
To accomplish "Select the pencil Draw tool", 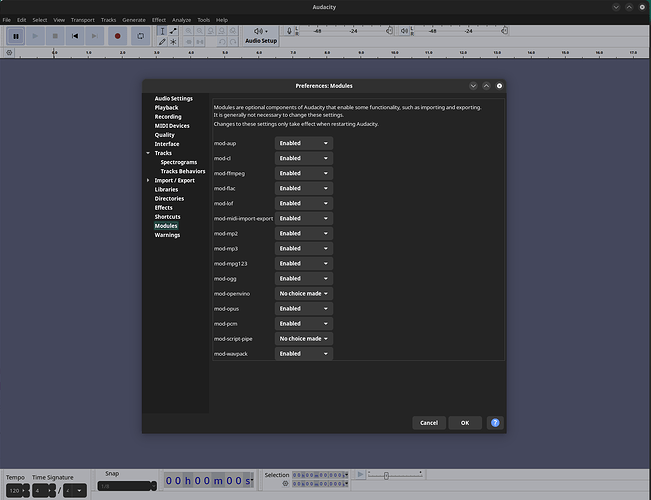I will click(x=162, y=42).
